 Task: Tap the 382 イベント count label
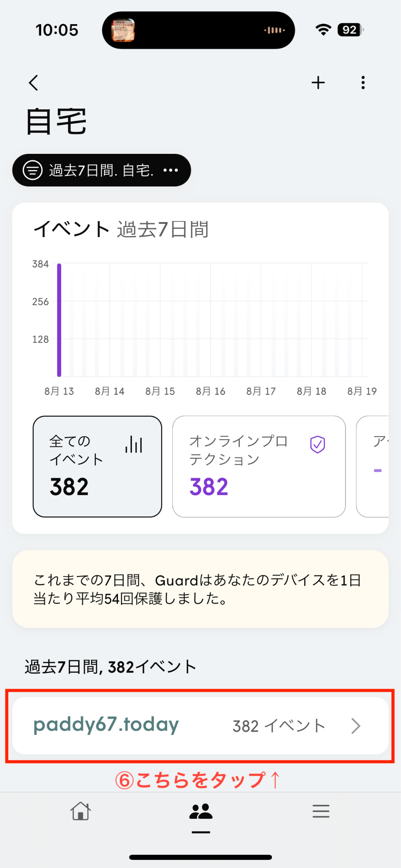pyautogui.click(x=279, y=726)
